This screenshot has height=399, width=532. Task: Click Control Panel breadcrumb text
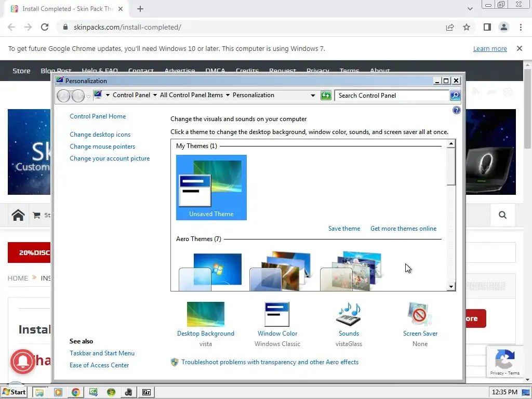click(131, 95)
